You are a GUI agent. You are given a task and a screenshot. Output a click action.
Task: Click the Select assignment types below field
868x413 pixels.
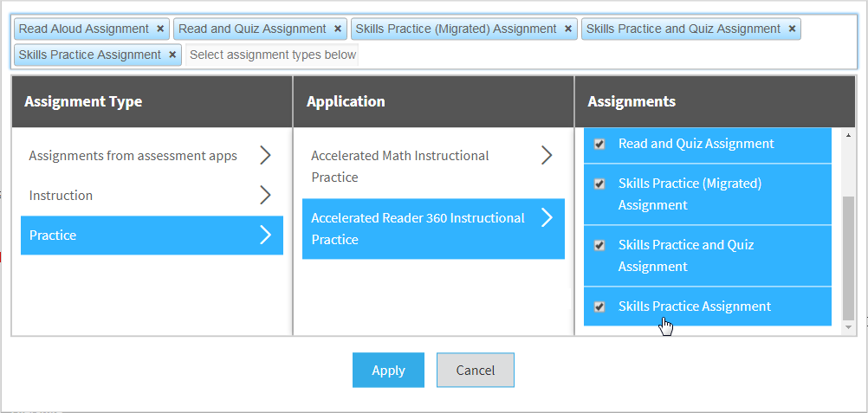pyautogui.click(x=272, y=55)
